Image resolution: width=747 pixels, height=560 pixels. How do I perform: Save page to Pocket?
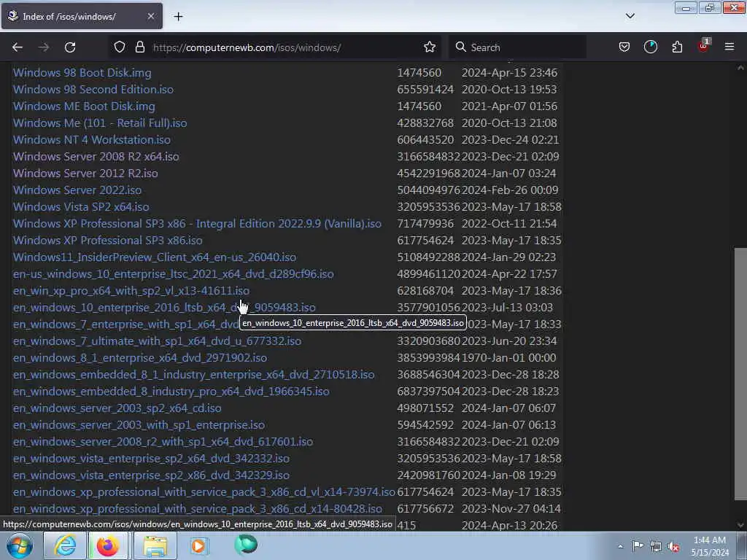point(624,47)
